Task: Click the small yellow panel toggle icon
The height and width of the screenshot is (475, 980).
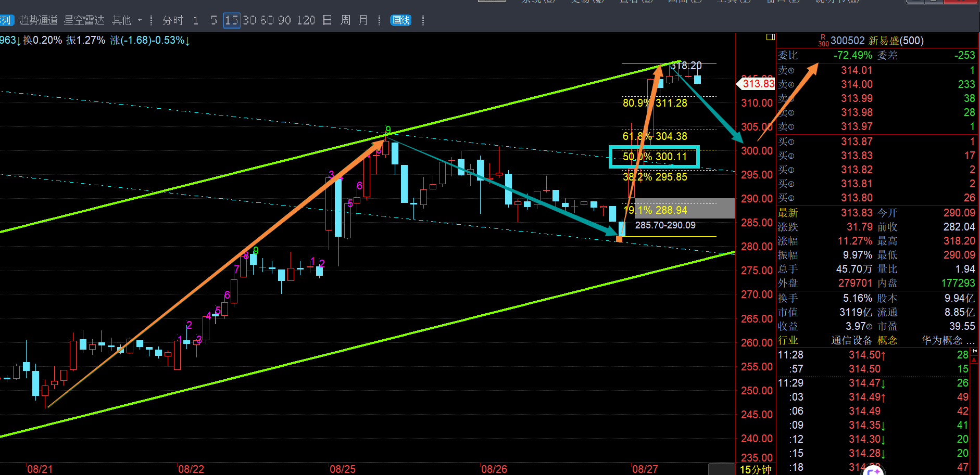Action: pyautogui.click(x=771, y=37)
